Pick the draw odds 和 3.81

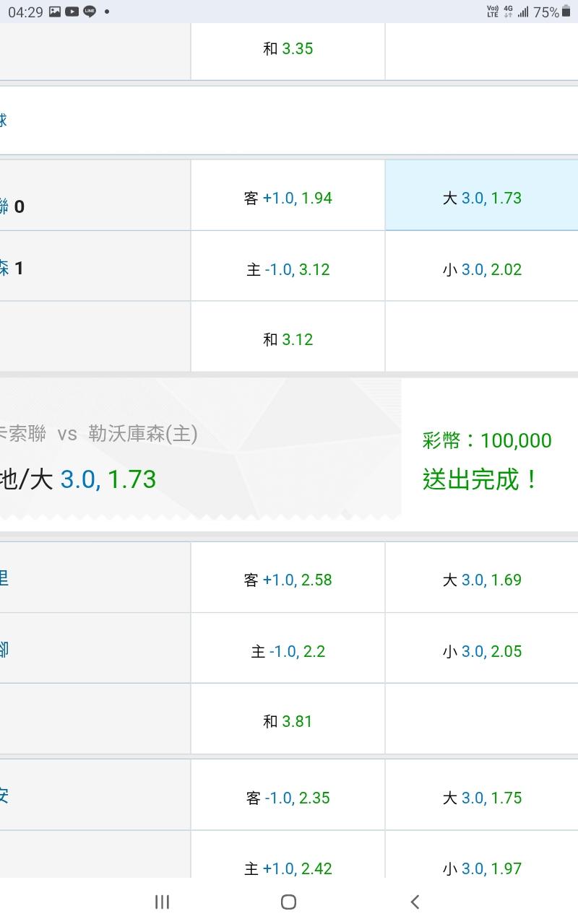pos(288,721)
